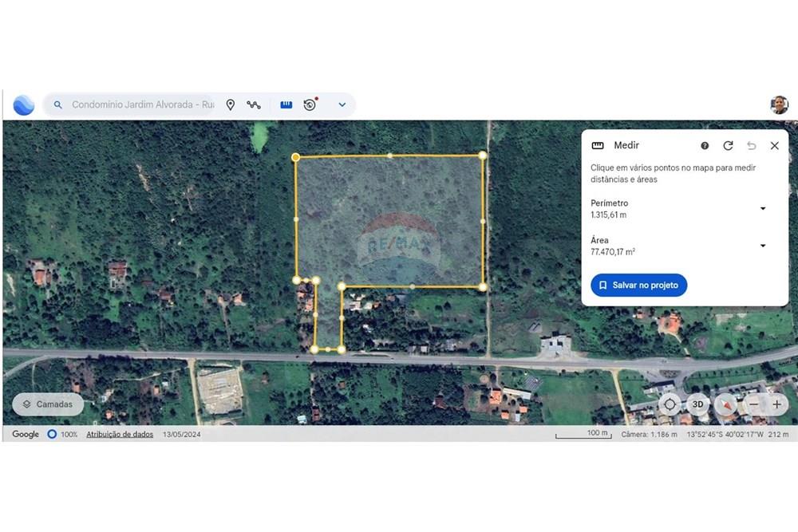Toggle the 3D view button
The image size is (798, 532).
coord(697,404)
